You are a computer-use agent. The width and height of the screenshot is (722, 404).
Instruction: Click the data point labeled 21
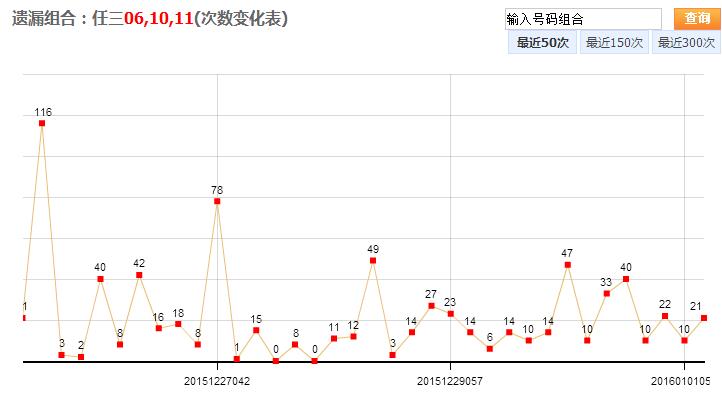click(704, 318)
